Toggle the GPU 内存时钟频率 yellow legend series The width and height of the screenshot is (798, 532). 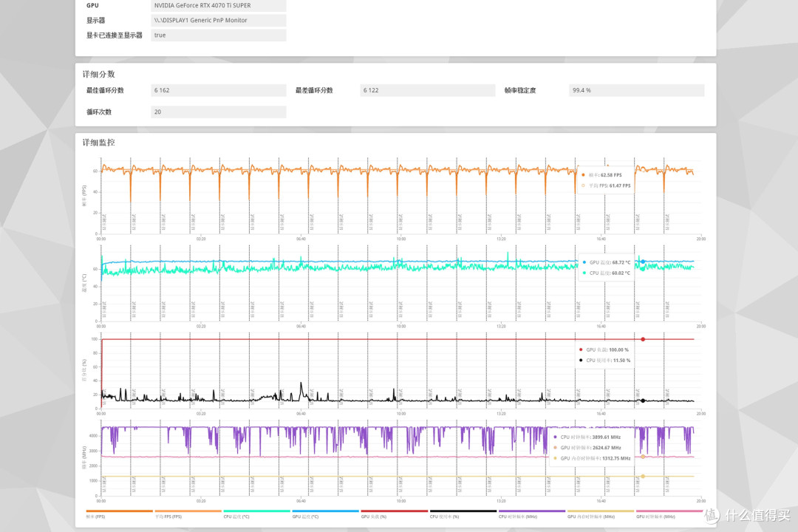600,514
